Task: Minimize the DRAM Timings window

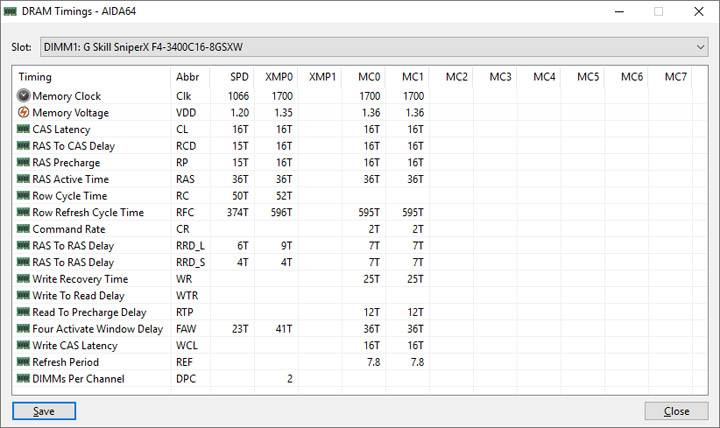Action: [x=619, y=11]
